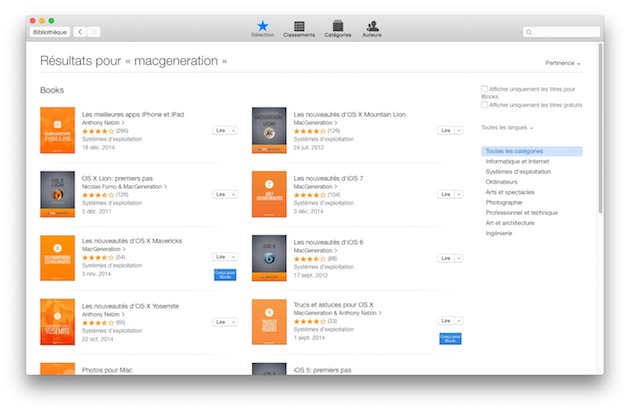Click the blue iBooks badge under Mavericks book
This screenshot has height=412, width=631.
pos(225,274)
